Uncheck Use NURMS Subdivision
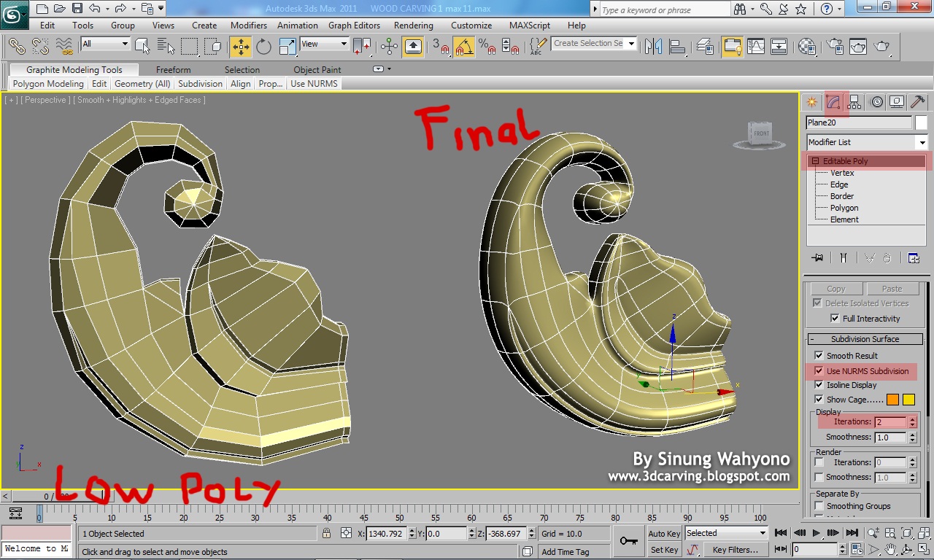Viewport: 934px width, 560px height. tap(820, 371)
